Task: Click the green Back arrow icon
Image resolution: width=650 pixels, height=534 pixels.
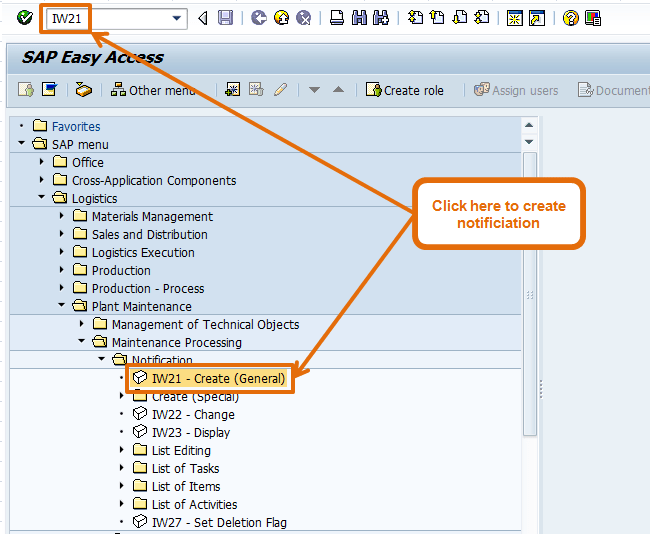Action: [259, 18]
